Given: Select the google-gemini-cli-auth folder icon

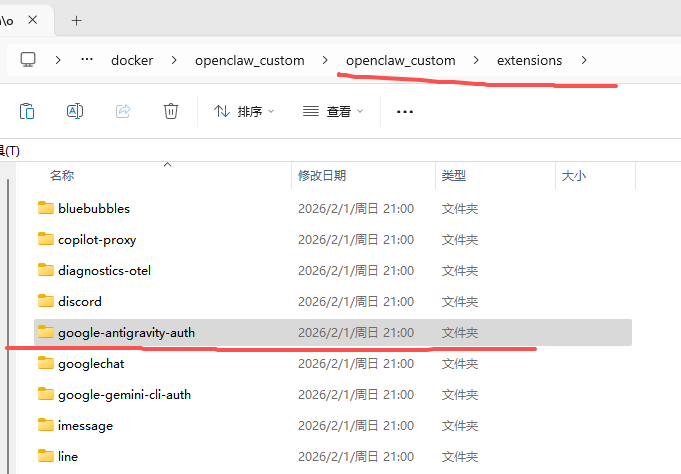Looking at the screenshot, I should coord(46,394).
